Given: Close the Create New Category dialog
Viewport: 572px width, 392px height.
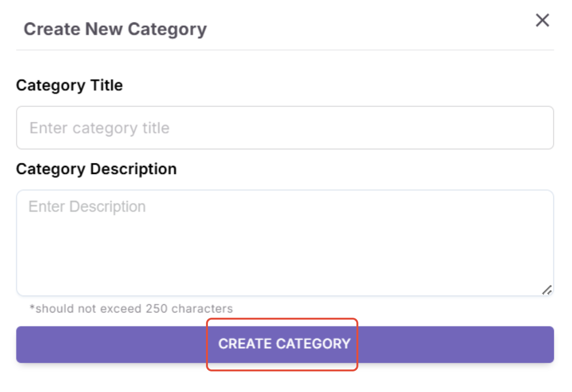Looking at the screenshot, I should (542, 21).
